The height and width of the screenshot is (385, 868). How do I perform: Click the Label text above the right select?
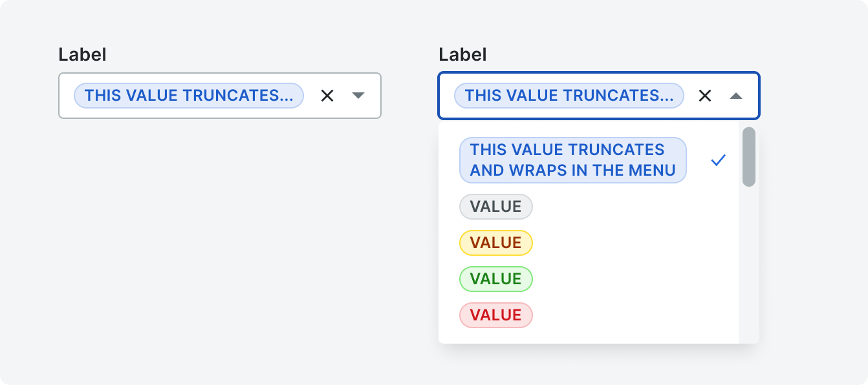tap(462, 55)
